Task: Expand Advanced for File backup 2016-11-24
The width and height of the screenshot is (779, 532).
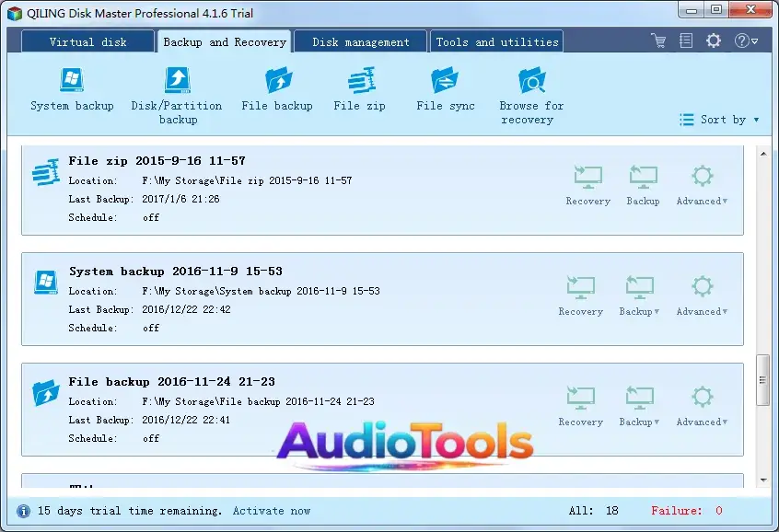Action: coord(702,406)
